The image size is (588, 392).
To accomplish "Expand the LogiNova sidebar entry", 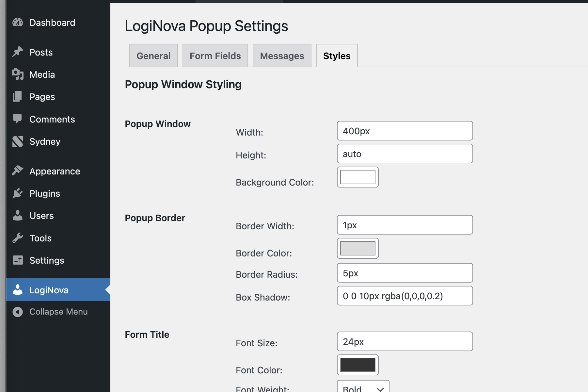I will coord(49,290).
